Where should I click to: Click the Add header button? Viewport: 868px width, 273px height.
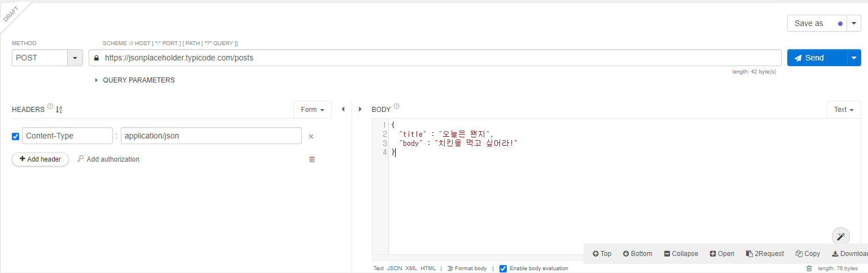pos(40,159)
